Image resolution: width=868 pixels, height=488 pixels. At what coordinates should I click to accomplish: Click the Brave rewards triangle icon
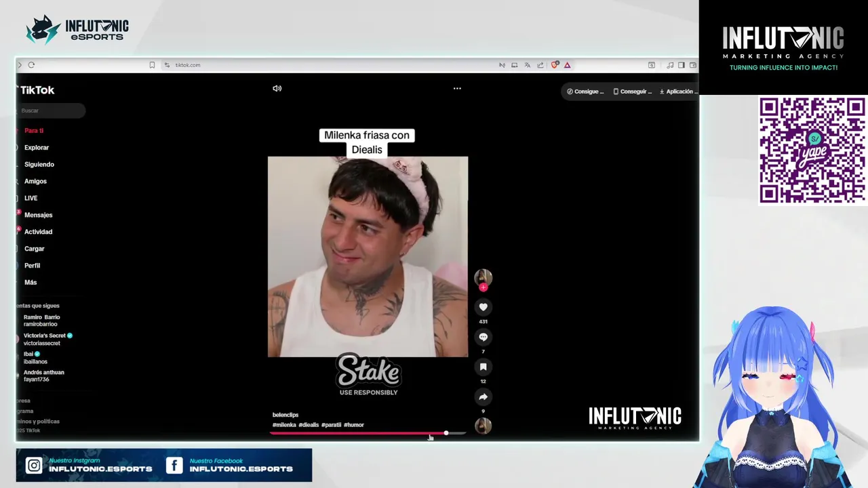567,65
